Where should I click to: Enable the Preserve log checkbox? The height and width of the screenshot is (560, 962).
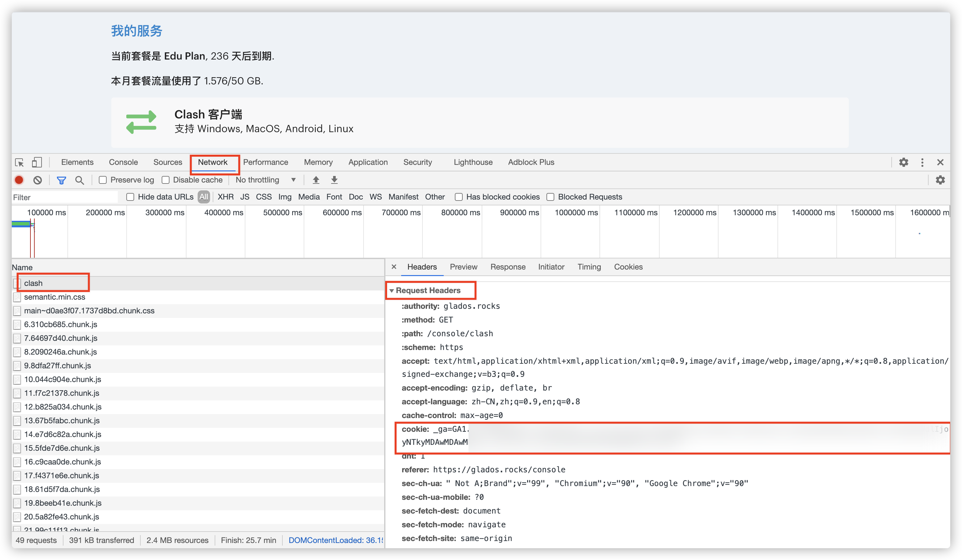click(103, 180)
